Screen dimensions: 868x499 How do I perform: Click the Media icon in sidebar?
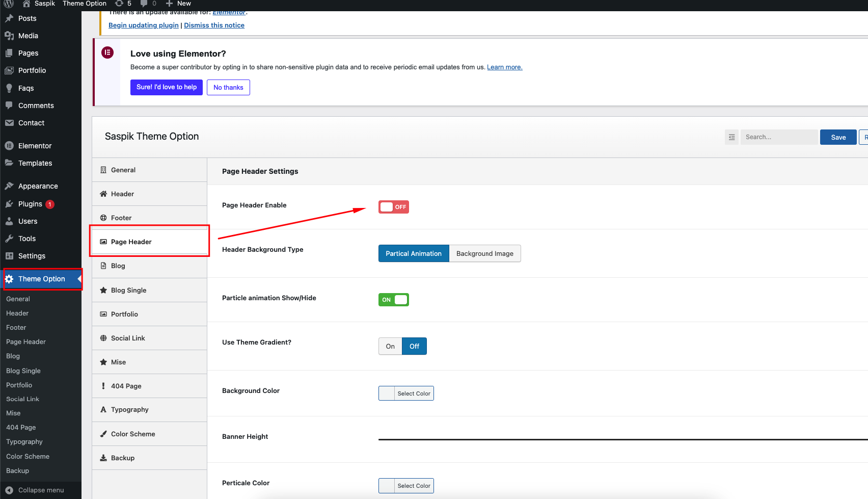point(9,36)
